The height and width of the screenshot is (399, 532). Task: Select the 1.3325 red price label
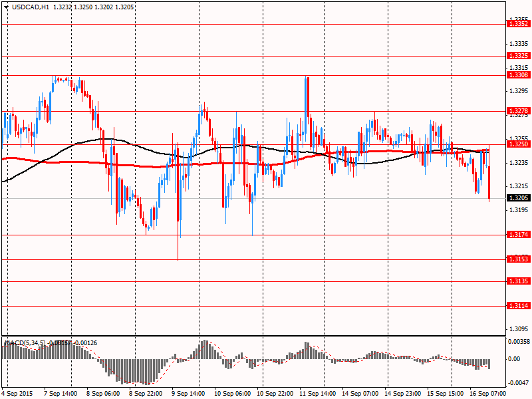pyautogui.click(x=517, y=56)
